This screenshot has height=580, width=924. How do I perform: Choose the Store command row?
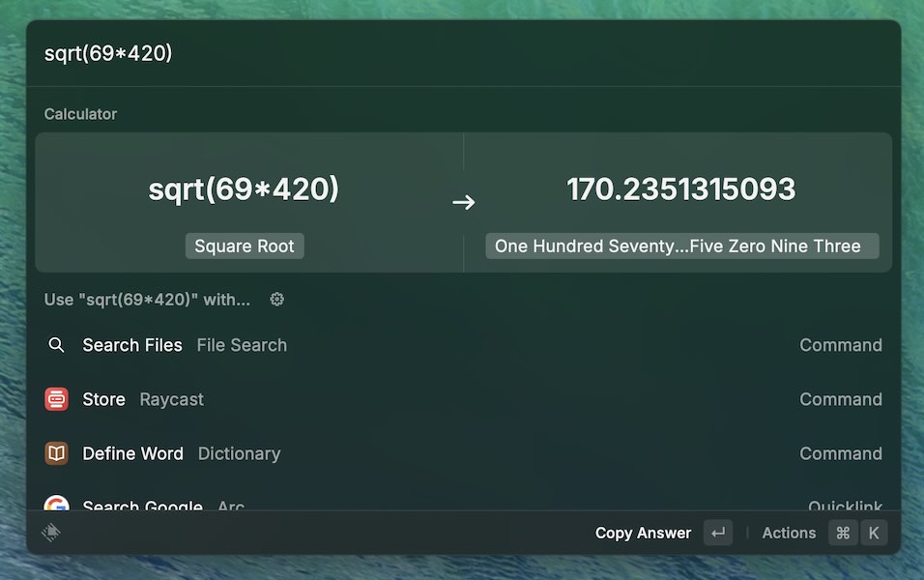tap(103, 399)
